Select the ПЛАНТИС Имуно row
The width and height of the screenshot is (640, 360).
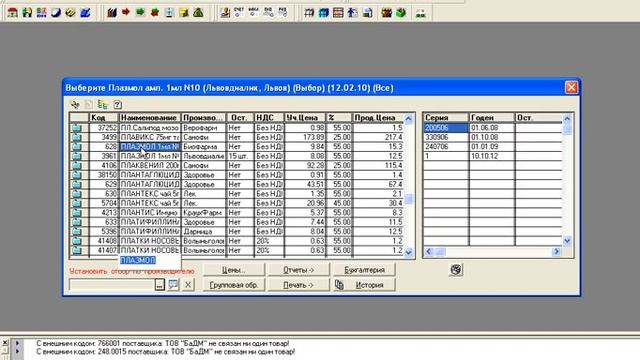(150, 212)
